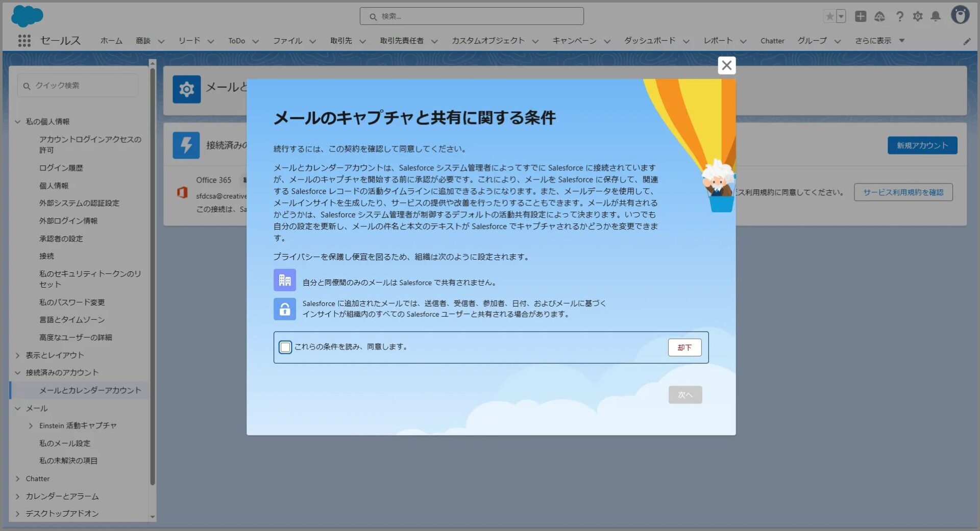The width and height of the screenshot is (980, 531).
Task: Click the クイック検索 input field
Action: (78, 86)
